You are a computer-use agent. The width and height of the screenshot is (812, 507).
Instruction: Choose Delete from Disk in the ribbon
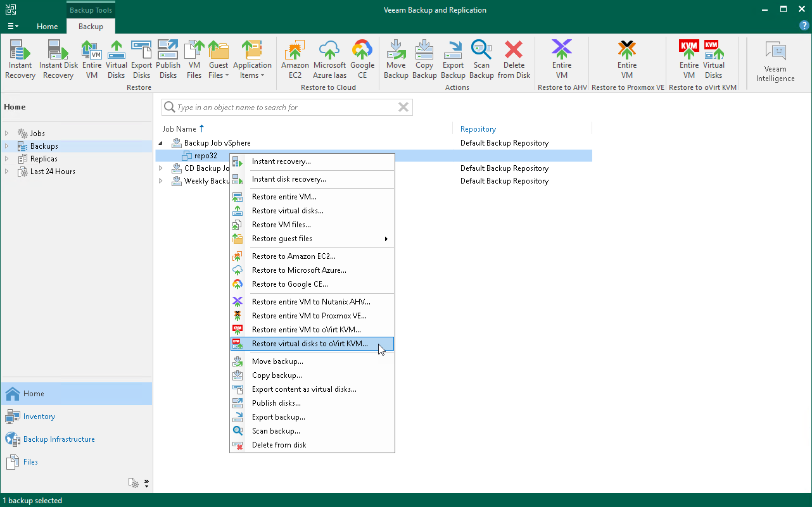tap(514, 59)
